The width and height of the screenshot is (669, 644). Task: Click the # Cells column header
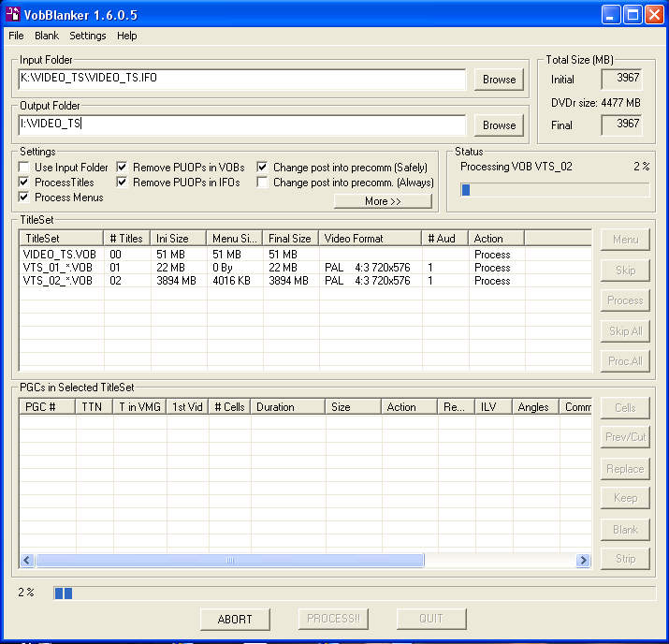point(229,407)
